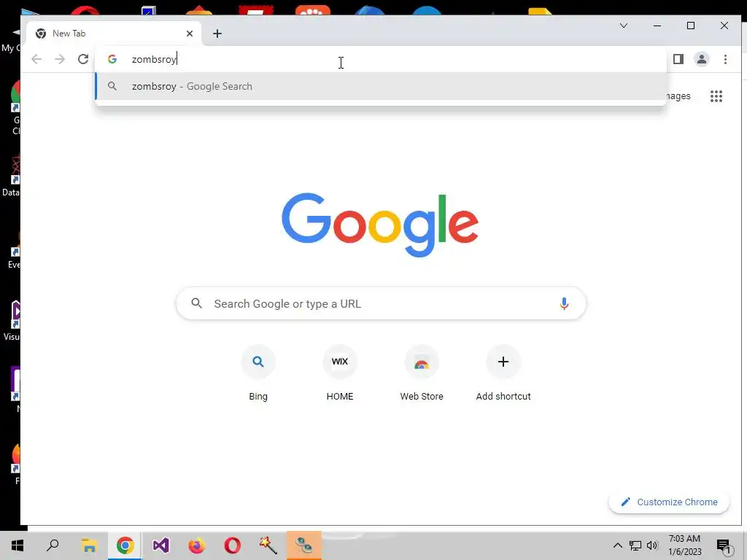Click the address bar containing zombsroy
The height and width of the screenshot is (560, 747).
pyautogui.click(x=381, y=59)
